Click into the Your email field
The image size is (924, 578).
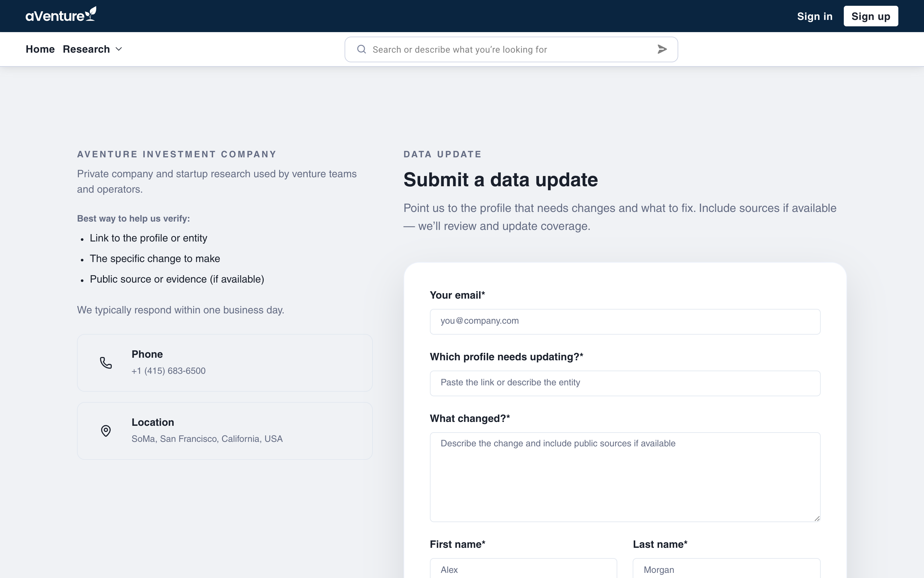625,321
